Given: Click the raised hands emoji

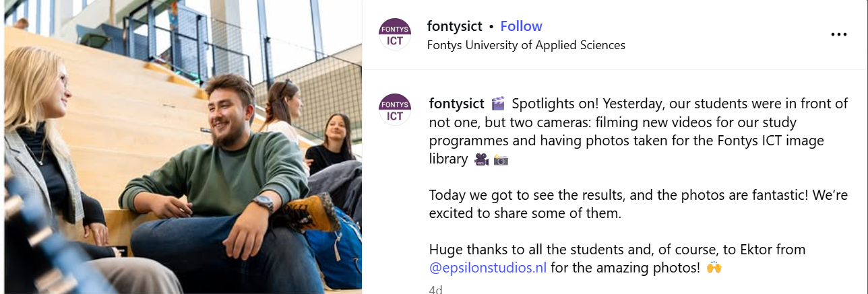Looking at the screenshot, I should (x=714, y=268).
